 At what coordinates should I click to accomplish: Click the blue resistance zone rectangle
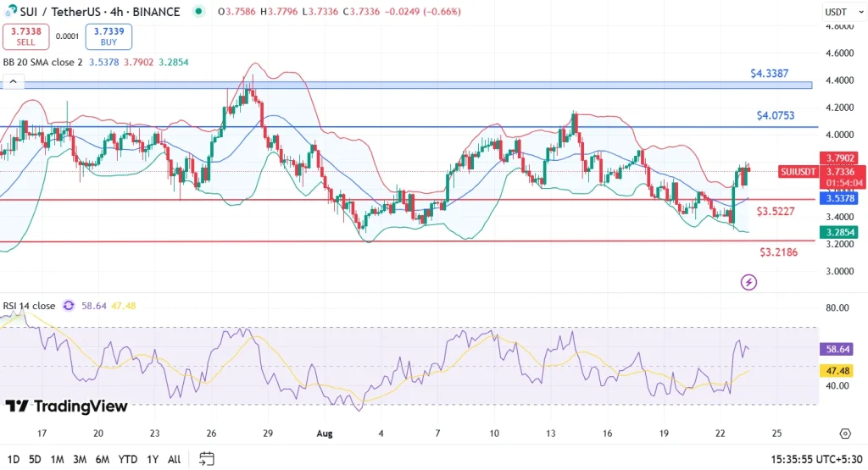pyautogui.click(x=407, y=86)
